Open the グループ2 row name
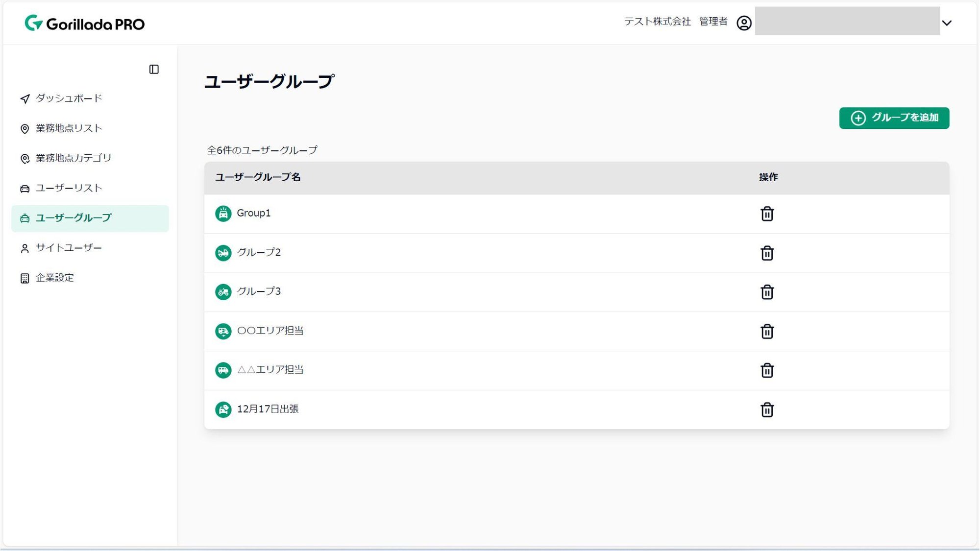The image size is (980, 551). pyautogui.click(x=259, y=252)
